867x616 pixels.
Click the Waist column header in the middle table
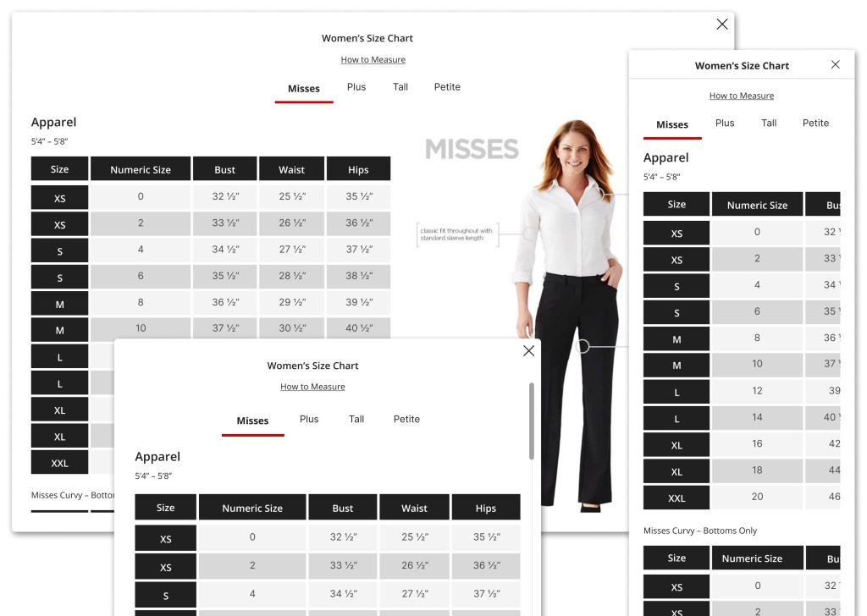(x=414, y=507)
